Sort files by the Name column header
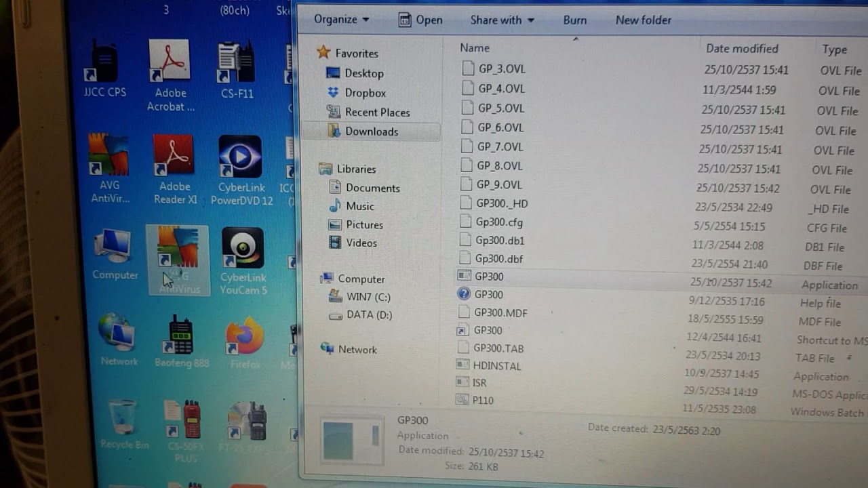The image size is (868, 488). click(475, 47)
